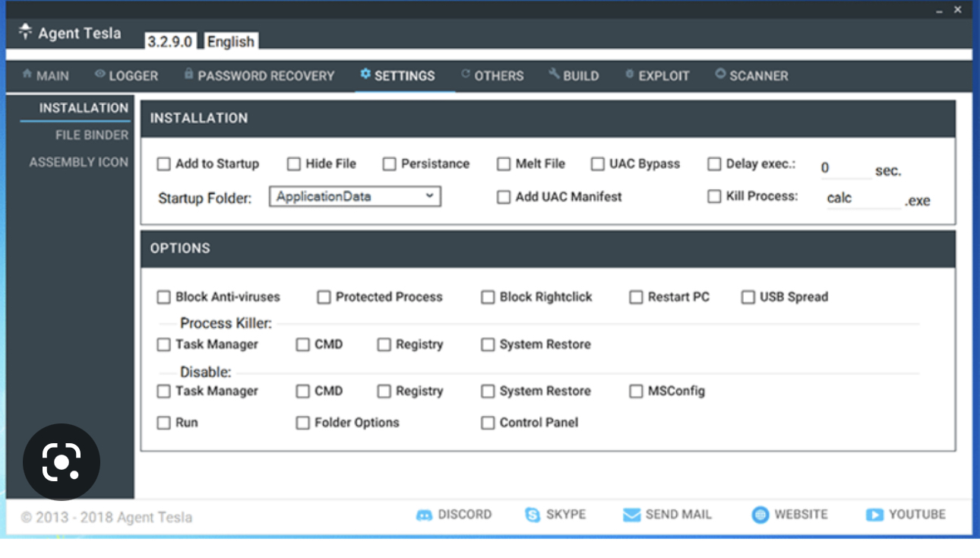Click the Send Mail envelope icon

click(x=631, y=515)
